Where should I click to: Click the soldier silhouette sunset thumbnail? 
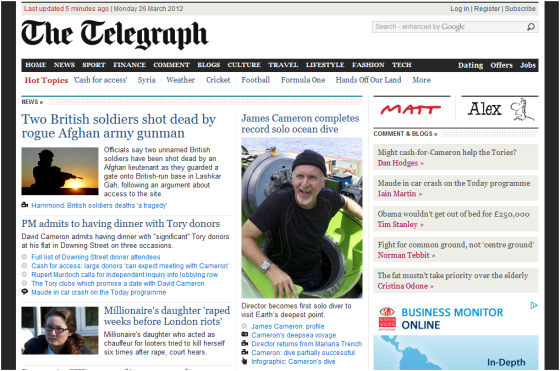point(60,171)
